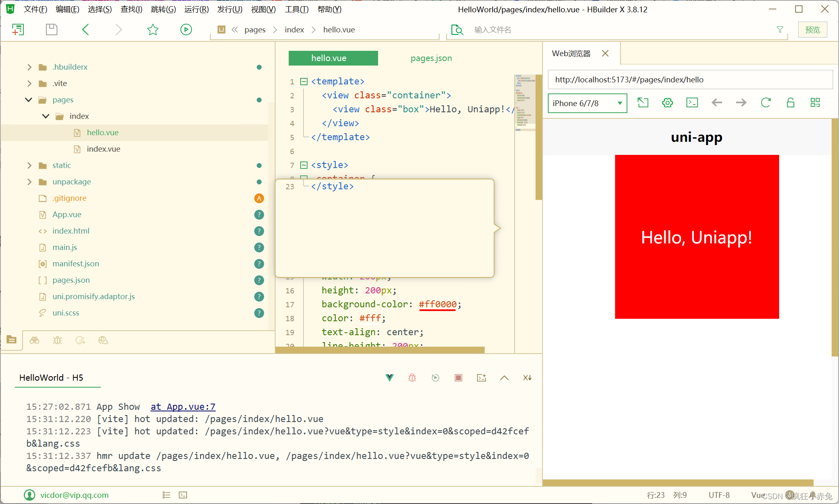Image resolution: width=839 pixels, height=504 pixels.
Task: Open the 文件(F) menu
Action: click(x=35, y=9)
